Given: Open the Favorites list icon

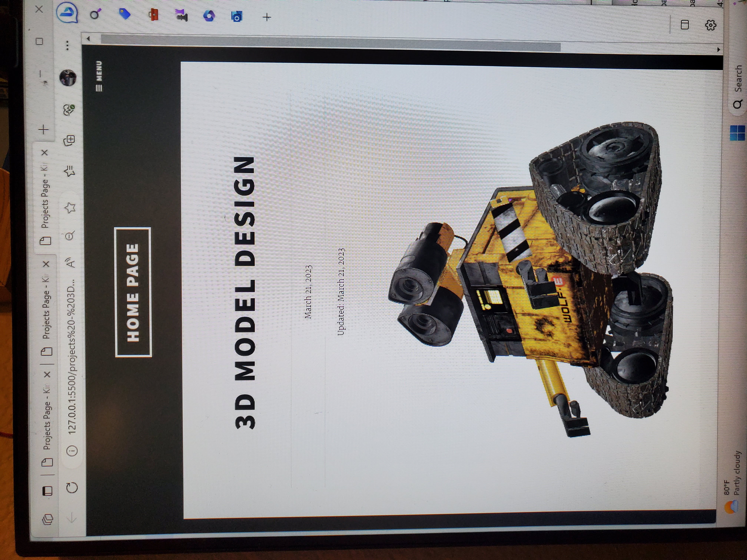Looking at the screenshot, I should pos(69,171).
